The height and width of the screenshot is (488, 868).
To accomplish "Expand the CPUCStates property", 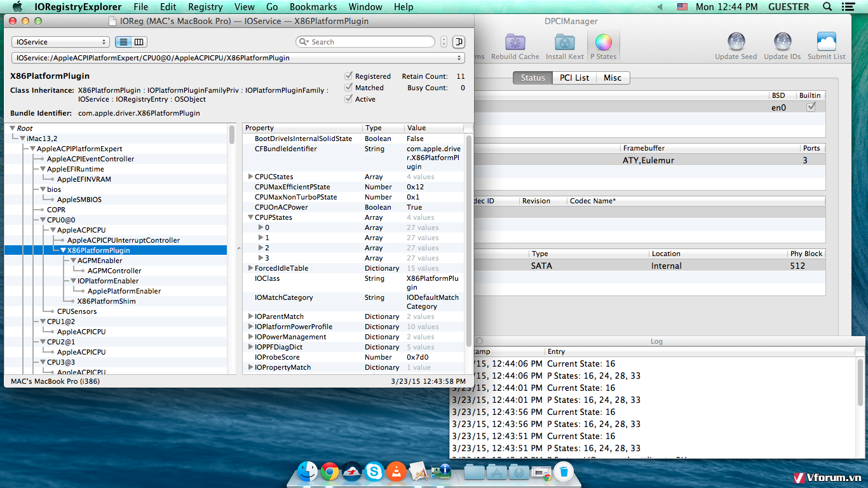I will 250,177.
